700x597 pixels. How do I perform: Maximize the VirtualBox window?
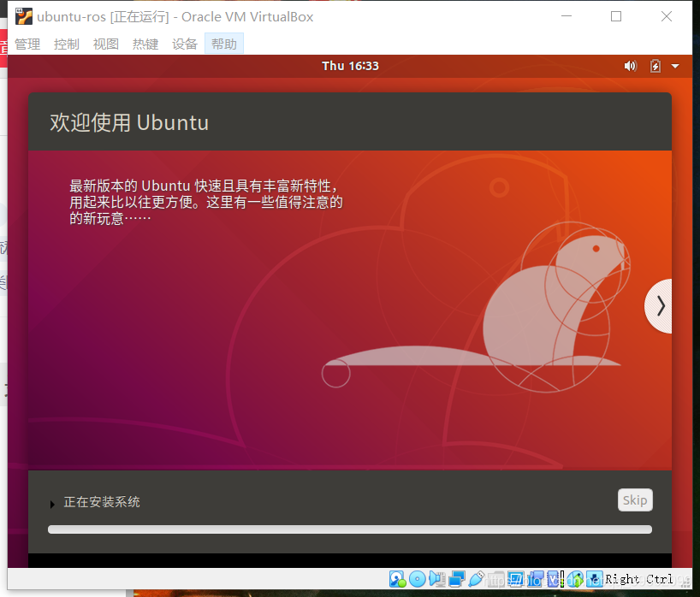pos(616,16)
